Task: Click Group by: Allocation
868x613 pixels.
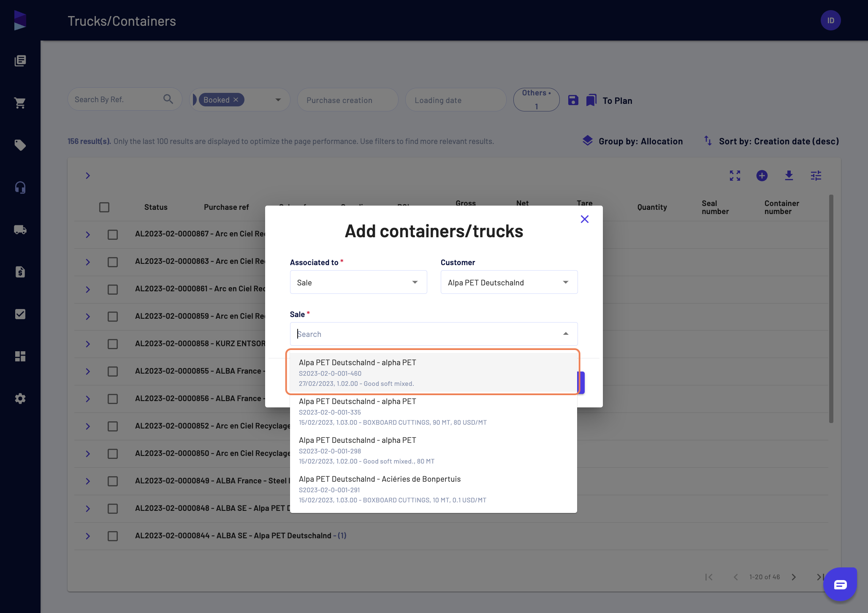Action: 632,141
